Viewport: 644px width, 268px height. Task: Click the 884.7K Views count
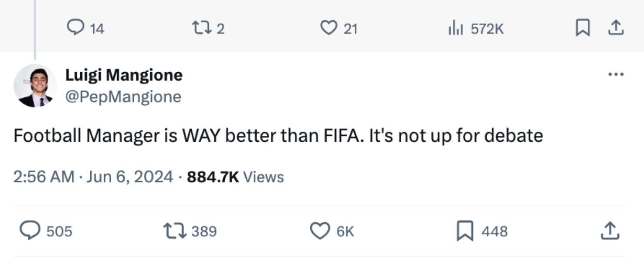click(x=235, y=177)
